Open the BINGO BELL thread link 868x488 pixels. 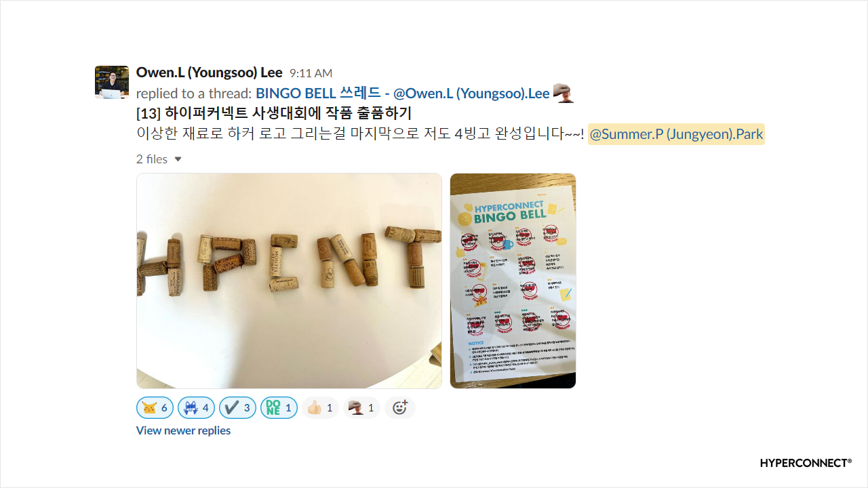click(402, 94)
